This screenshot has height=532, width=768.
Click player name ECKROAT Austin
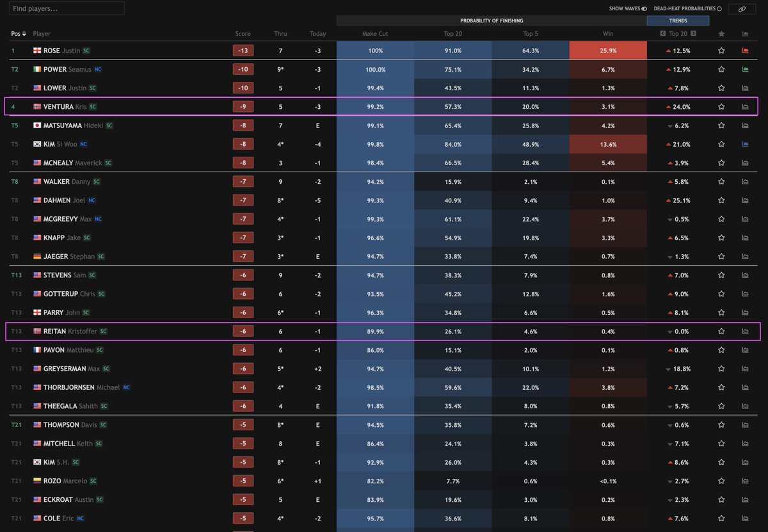click(x=68, y=499)
